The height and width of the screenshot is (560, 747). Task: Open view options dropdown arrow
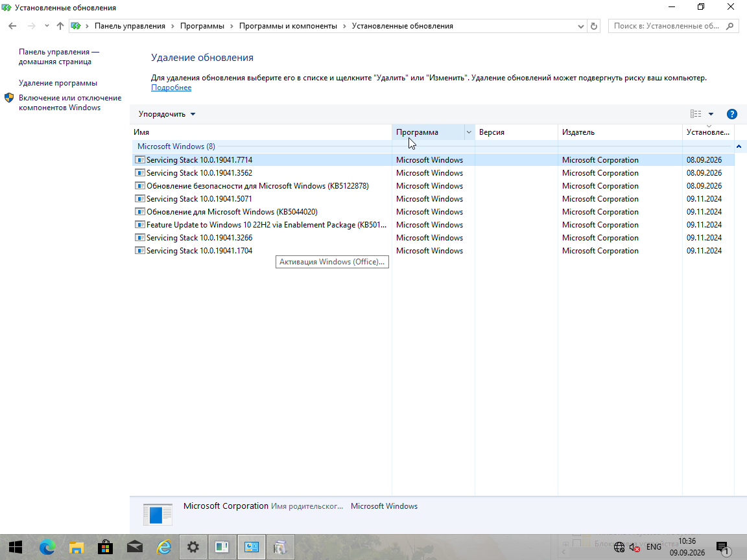[x=711, y=114]
